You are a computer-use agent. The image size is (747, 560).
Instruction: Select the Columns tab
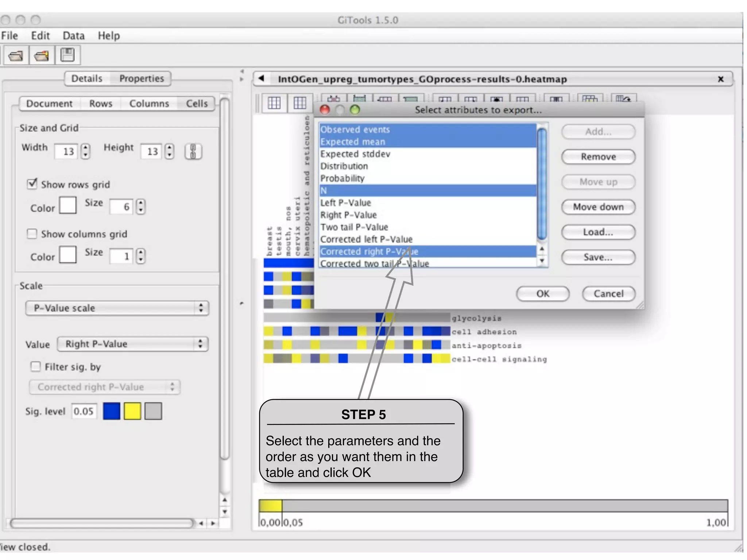[x=149, y=104]
